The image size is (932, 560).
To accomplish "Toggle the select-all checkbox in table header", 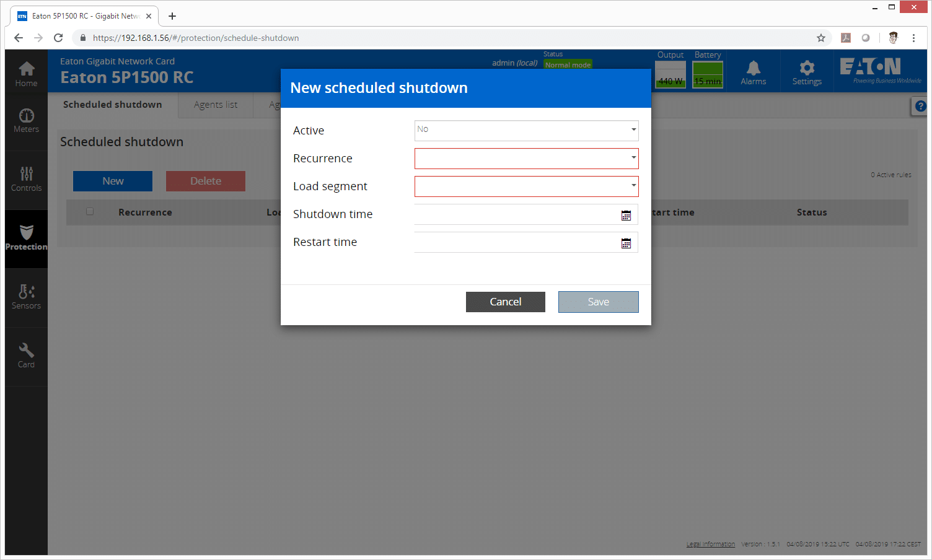I will coord(90,211).
